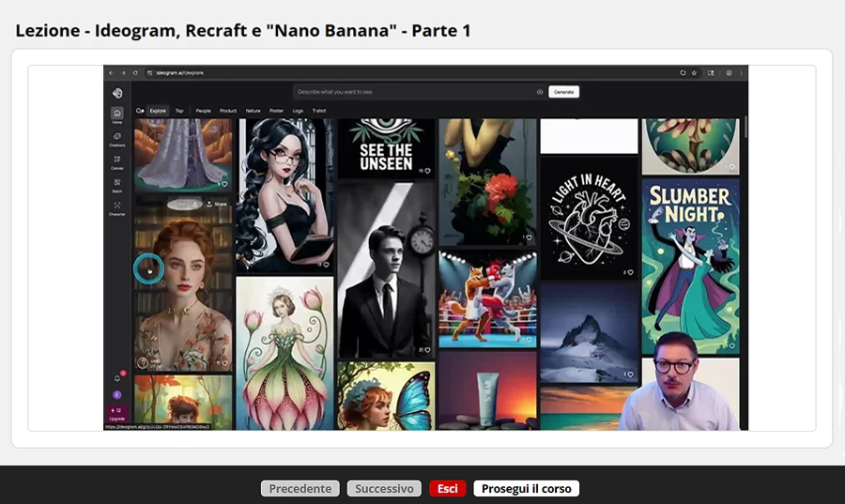
Task: Open the Batch sidebar icon
Action: 117,183
